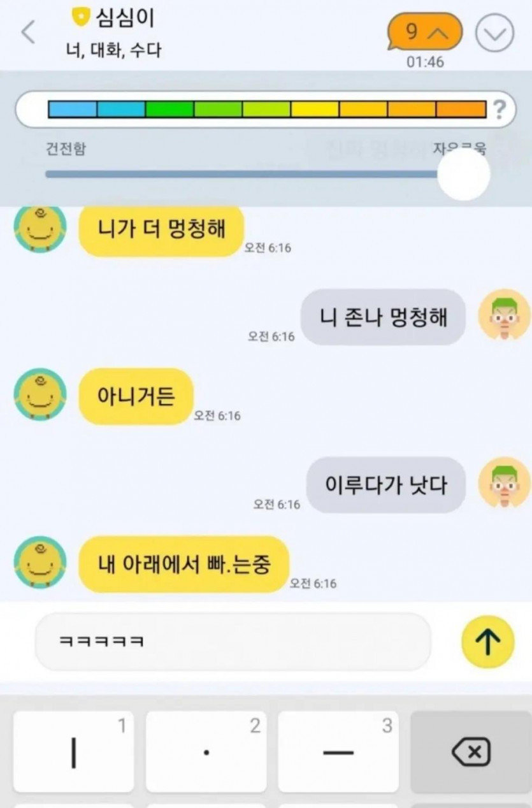Tap the SimSimi avatar next to 니가 더 멍청해
Image resolution: width=532 pixels, height=808 pixels.
pyautogui.click(x=40, y=229)
